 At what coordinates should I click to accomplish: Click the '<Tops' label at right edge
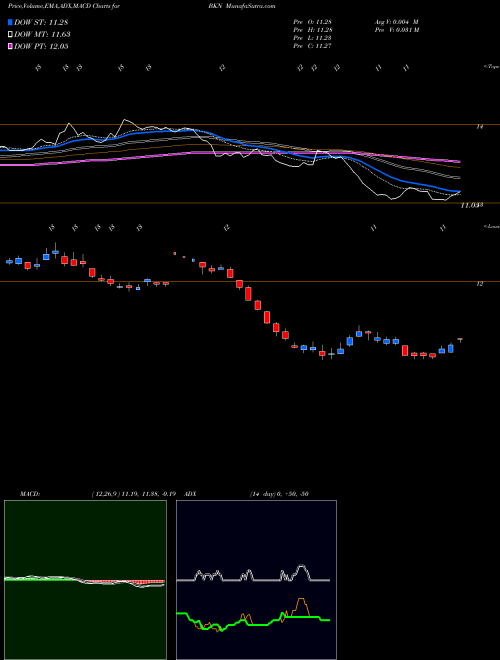492,67
